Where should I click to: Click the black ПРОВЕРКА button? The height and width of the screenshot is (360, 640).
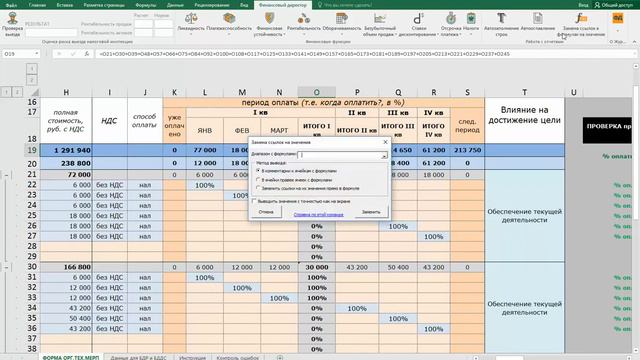(607, 130)
